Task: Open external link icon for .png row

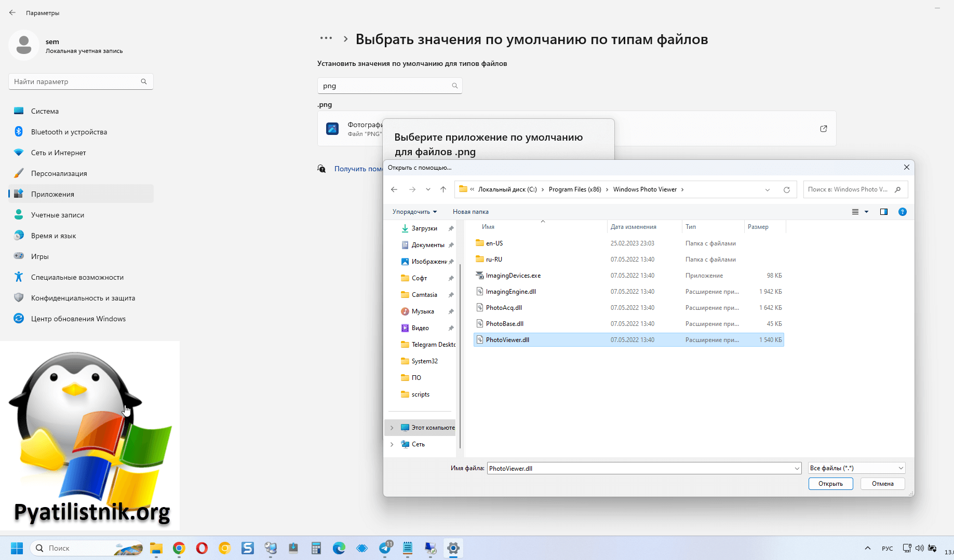Action: pyautogui.click(x=823, y=129)
